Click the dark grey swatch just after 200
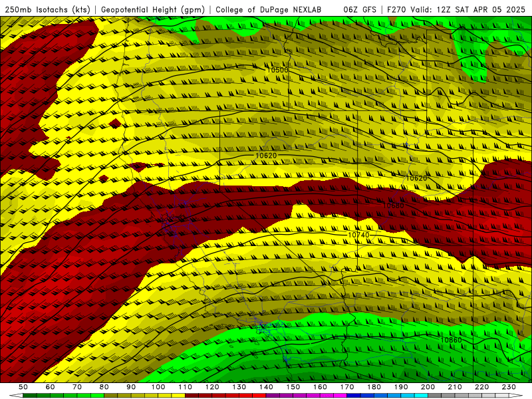Viewport: 532px width, 399px height. pos(435,396)
